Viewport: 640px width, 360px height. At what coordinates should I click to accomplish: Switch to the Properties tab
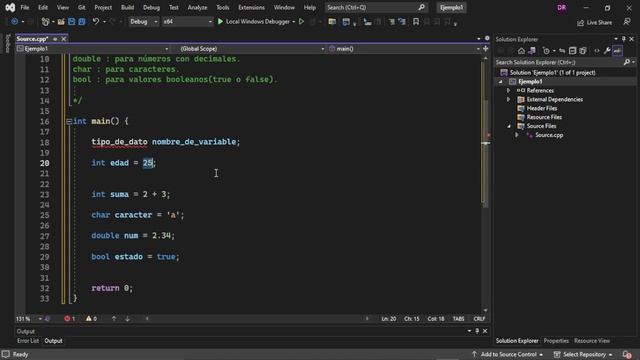[556, 341]
